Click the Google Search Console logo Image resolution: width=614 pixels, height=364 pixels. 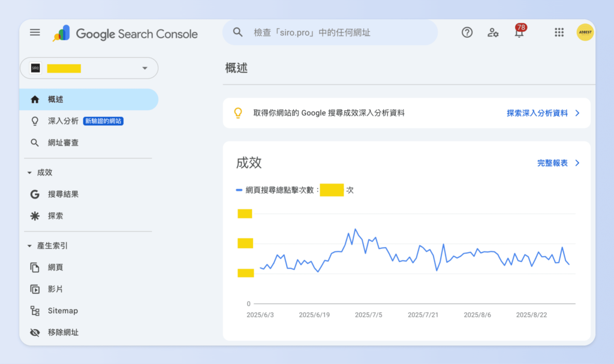[125, 34]
